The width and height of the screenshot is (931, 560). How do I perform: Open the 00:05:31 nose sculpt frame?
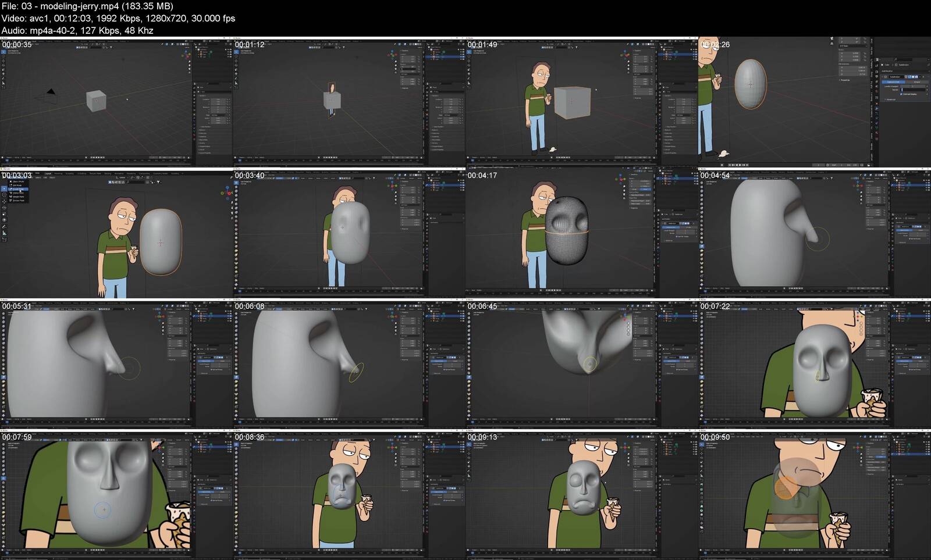click(x=116, y=365)
